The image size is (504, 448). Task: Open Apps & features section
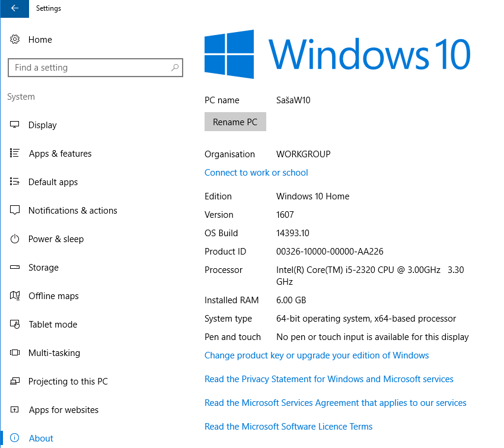click(60, 154)
